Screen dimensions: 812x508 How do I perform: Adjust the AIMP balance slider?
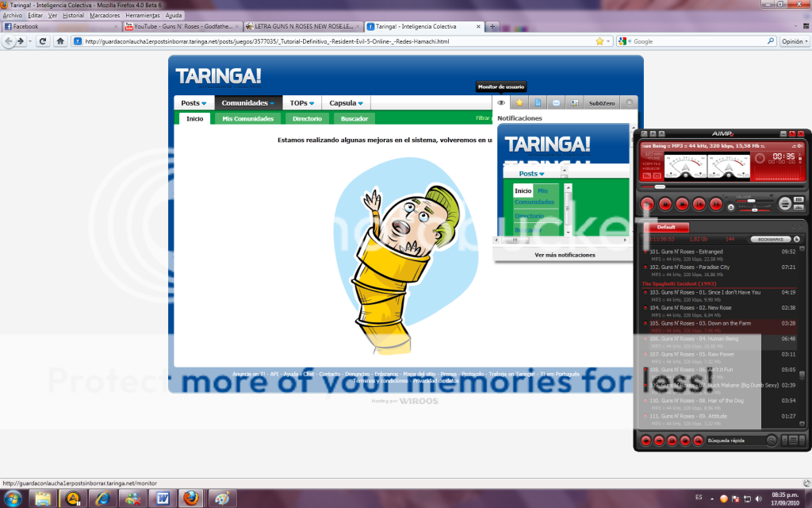point(755,210)
